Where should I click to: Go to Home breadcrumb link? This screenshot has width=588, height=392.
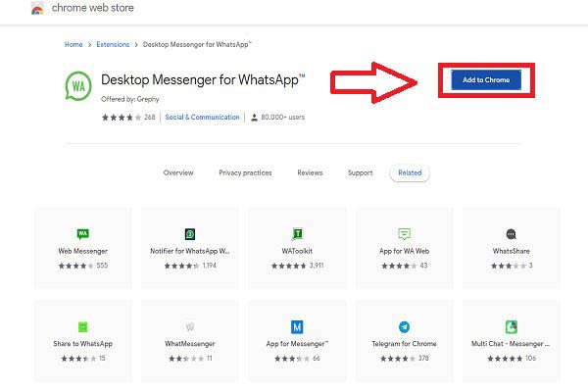(x=73, y=45)
